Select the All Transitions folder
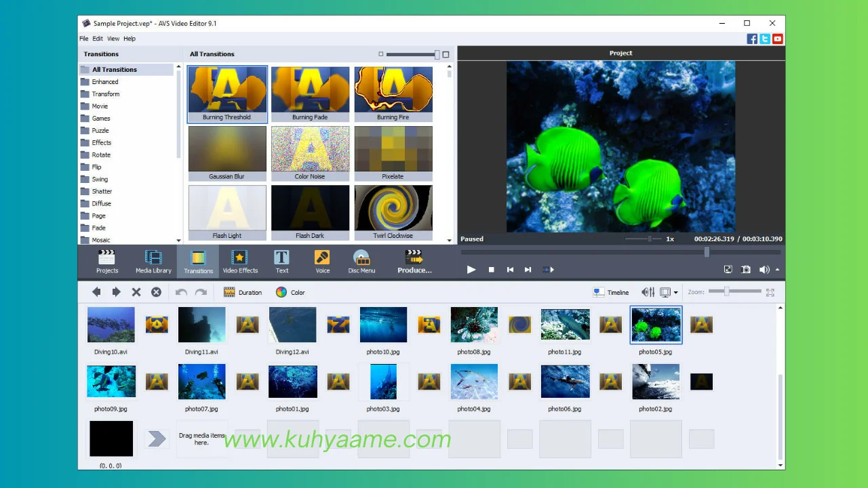This screenshot has height=488, width=868. pyautogui.click(x=127, y=69)
